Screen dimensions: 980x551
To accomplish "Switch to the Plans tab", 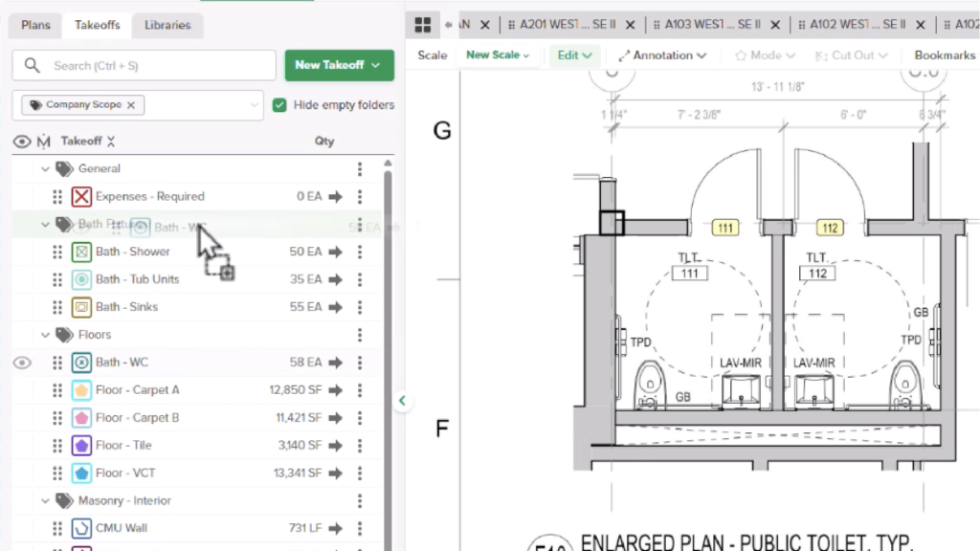I will click(34, 25).
